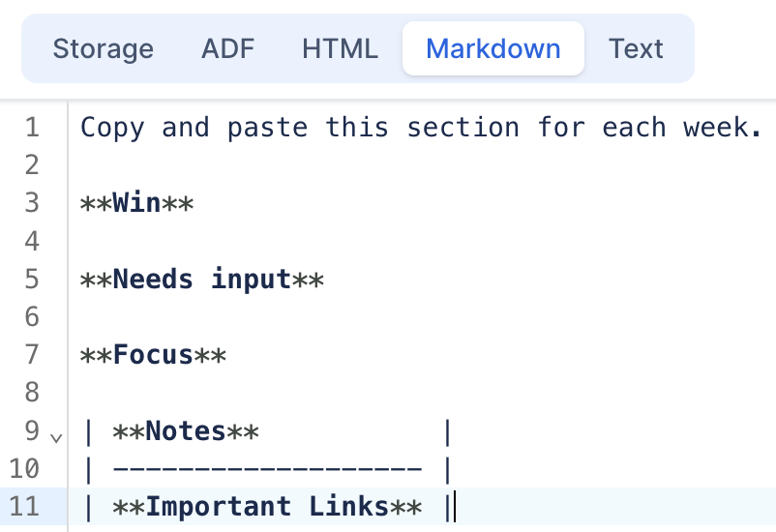Click line number 5 in the gutter
The image size is (776, 532).
(x=32, y=280)
